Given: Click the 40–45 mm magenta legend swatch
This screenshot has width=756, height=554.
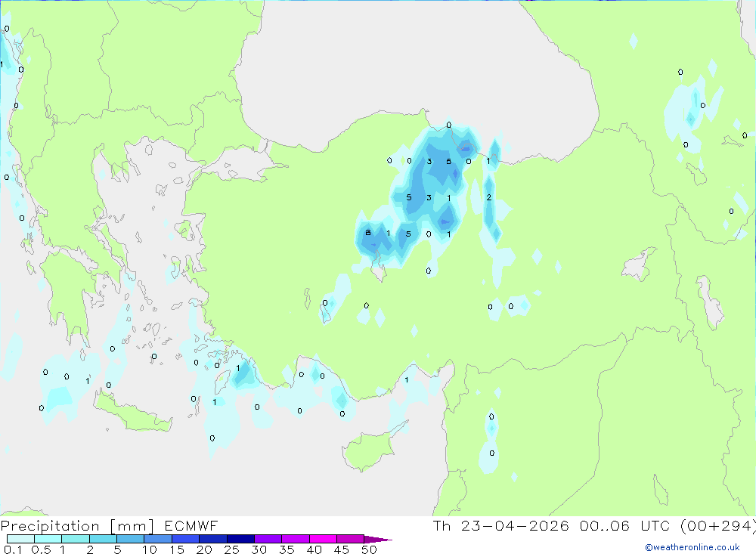Looking at the screenshot, I should point(323,539).
